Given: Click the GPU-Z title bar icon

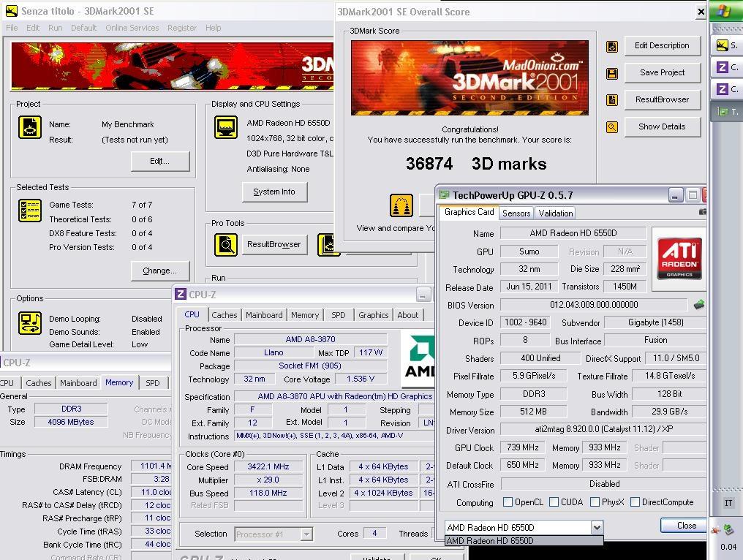Looking at the screenshot, I should point(445,194).
